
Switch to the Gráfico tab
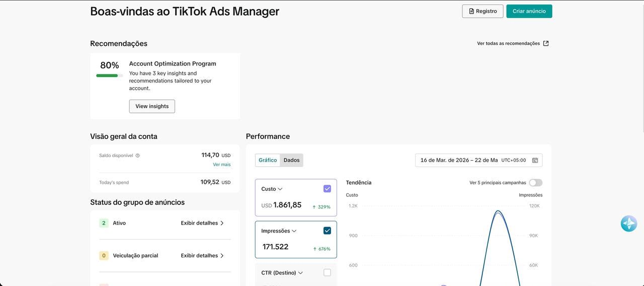(x=268, y=160)
